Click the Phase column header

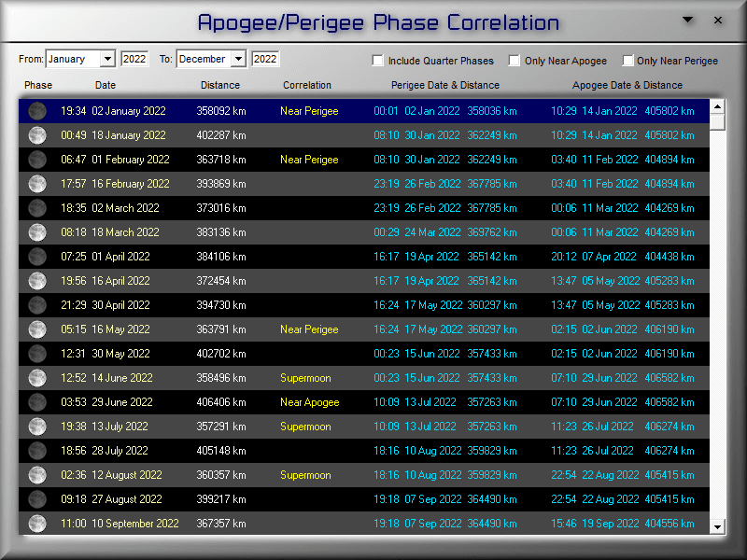[38, 85]
